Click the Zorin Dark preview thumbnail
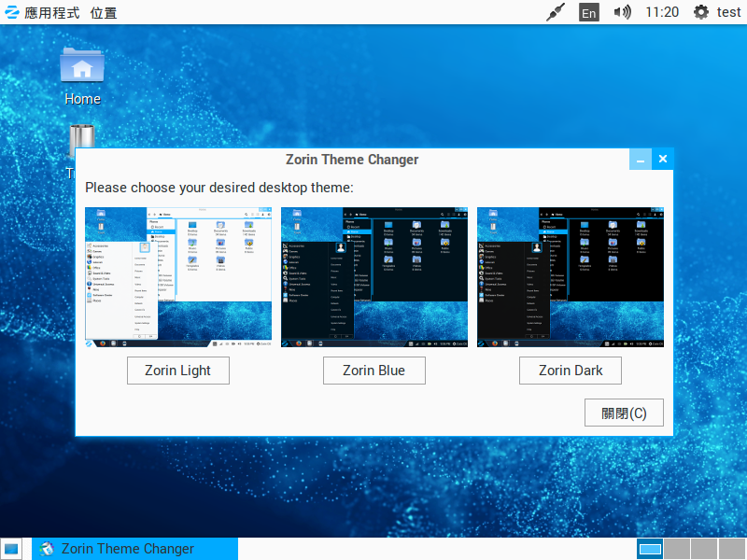Viewport: 747px width, 560px height. (571, 277)
